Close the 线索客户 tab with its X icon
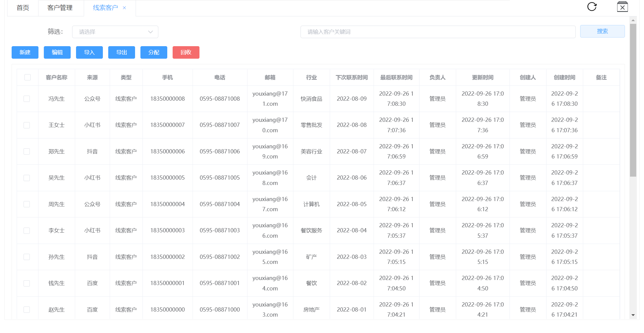The image size is (644, 333). 124,8
